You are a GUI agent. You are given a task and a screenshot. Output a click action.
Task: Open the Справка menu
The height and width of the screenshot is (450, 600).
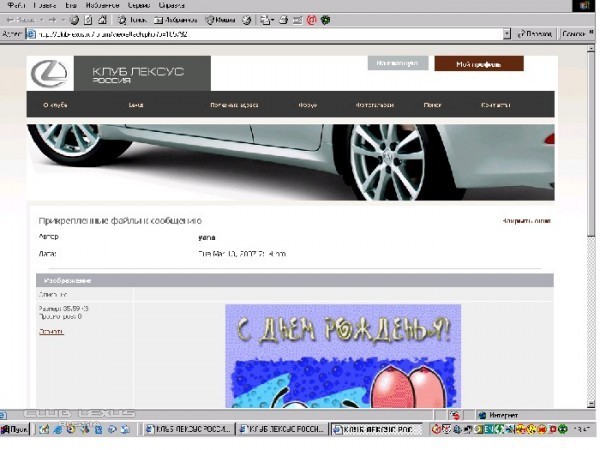click(x=171, y=5)
